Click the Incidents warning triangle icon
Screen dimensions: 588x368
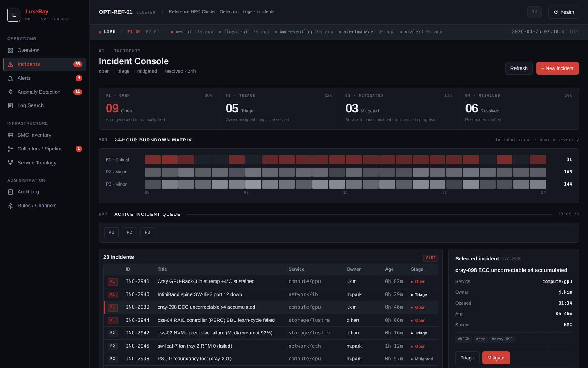10,65
